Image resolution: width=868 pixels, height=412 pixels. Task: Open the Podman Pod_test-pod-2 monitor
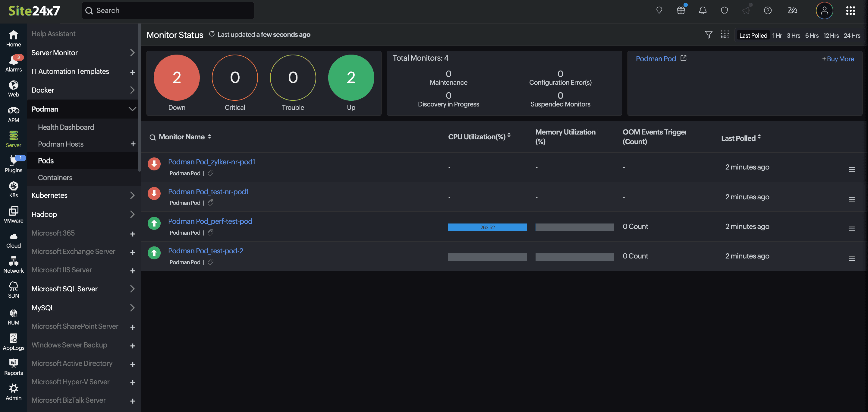coord(206,251)
